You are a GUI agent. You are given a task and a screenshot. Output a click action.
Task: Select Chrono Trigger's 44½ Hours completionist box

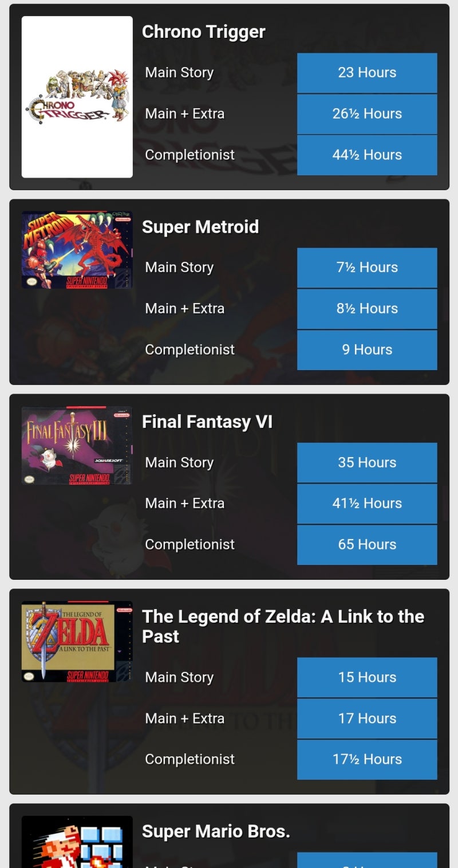367,155
